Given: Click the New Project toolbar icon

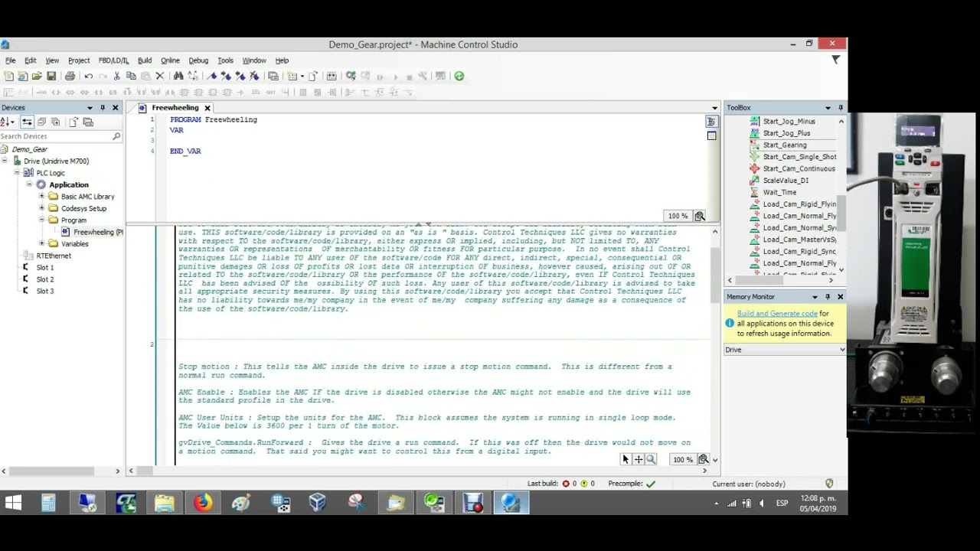Looking at the screenshot, I should (x=8, y=76).
